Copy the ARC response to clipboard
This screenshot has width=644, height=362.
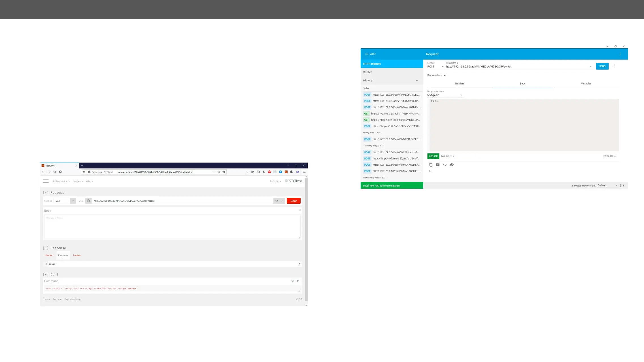pos(431,165)
